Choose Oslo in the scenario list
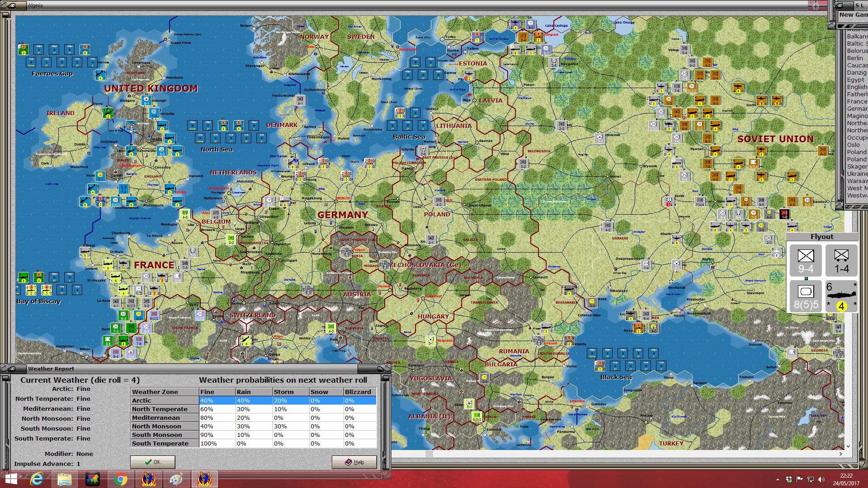Image resolution: width=868 pixels, height=488 pixels. 854,145
